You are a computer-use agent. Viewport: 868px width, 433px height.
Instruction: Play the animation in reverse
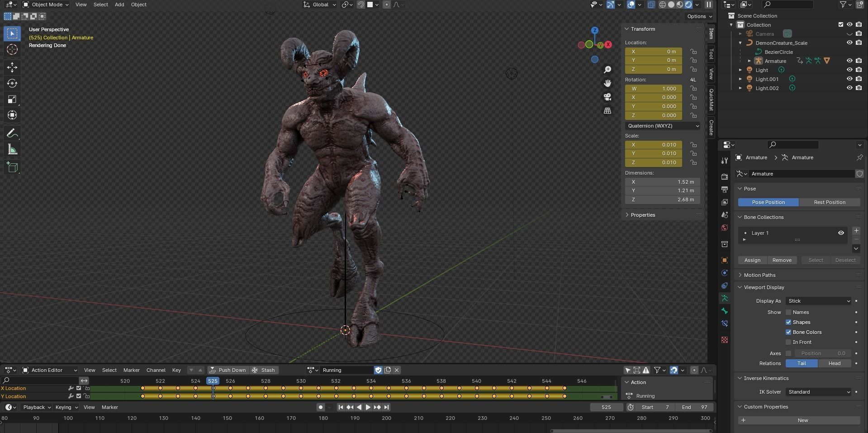pyautogui.click(x=359, y=407)
